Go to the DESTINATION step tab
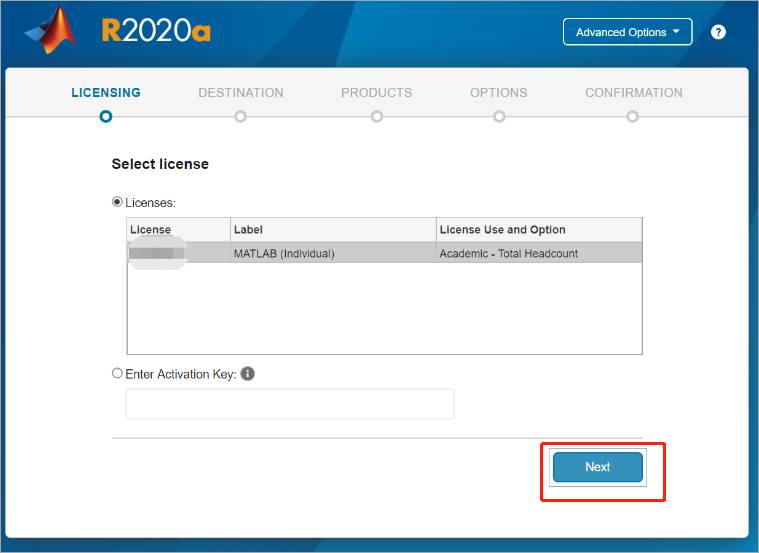The height and width of the screenshot is (553, 759). point(241,92)
